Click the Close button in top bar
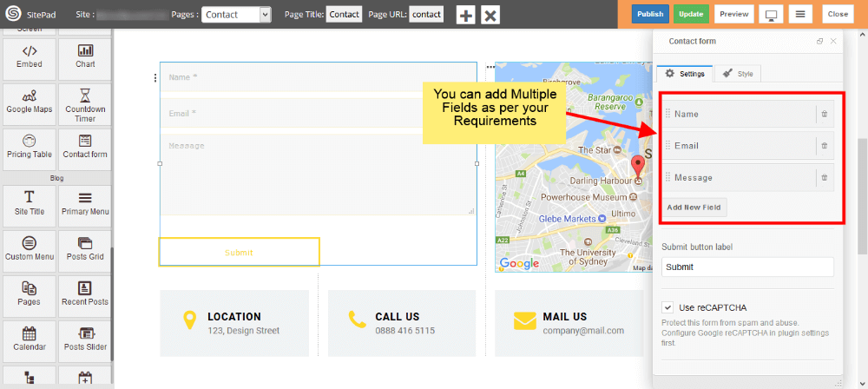The height and width of the screenshot is (389, 868). [838, 15]
